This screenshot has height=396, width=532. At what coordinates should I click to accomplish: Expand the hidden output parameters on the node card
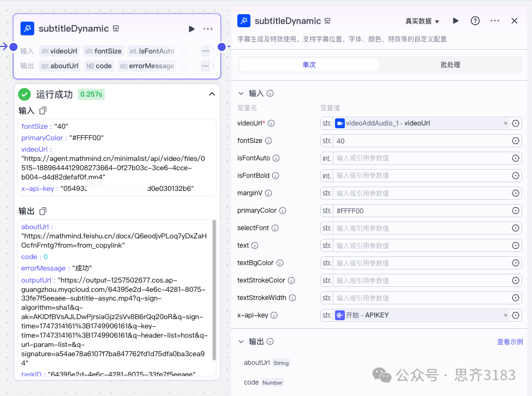[205, 66]
